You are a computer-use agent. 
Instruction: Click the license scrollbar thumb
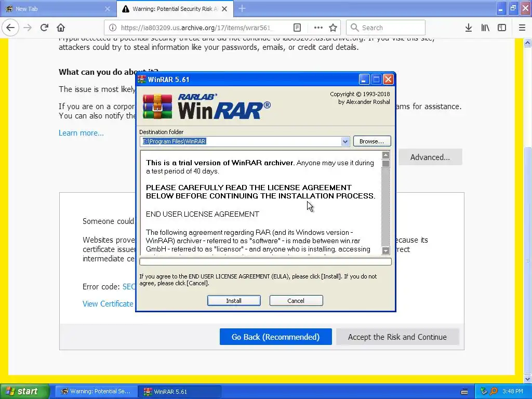click(x=385, y=164)
